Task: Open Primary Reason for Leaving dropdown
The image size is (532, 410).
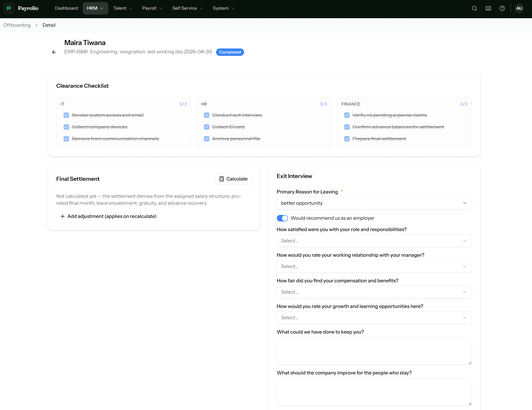Action: 374,203
